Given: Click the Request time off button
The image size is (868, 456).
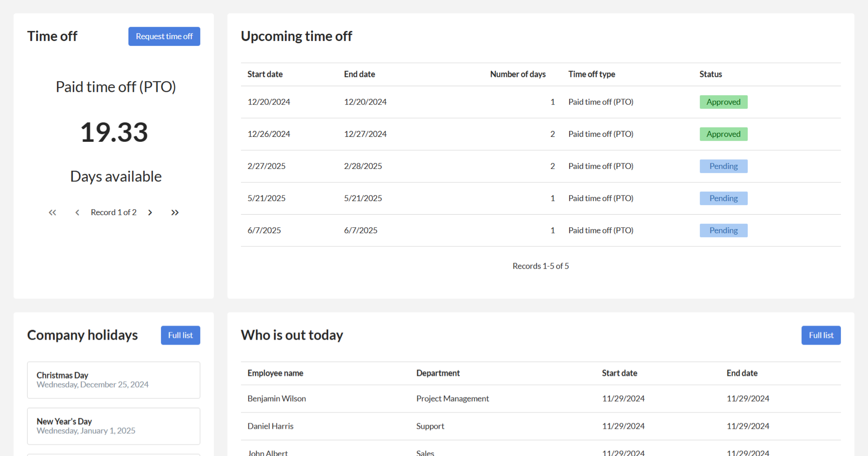Looking at the screenshot, I should 164,36.
